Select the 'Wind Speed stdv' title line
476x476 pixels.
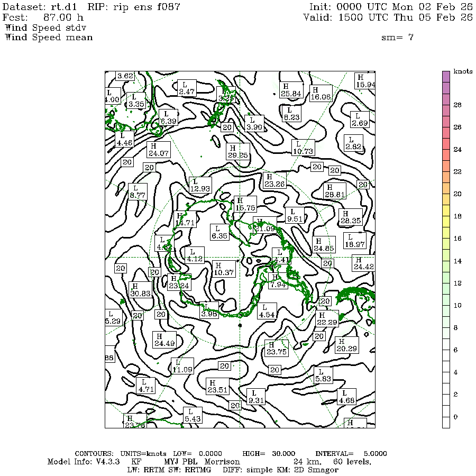pyautogui.click(x=45, y=28)
